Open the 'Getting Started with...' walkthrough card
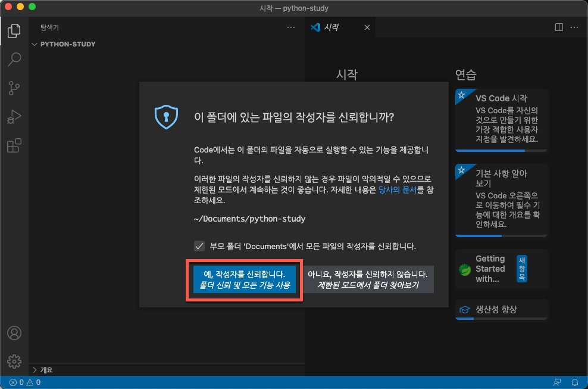Image resolution: width=588 pixels, height=389 pixels. [x=501, y=269]
